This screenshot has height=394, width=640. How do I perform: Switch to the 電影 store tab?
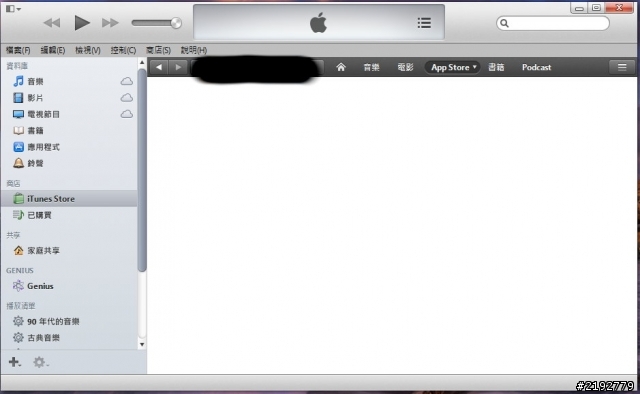(405, 67)
